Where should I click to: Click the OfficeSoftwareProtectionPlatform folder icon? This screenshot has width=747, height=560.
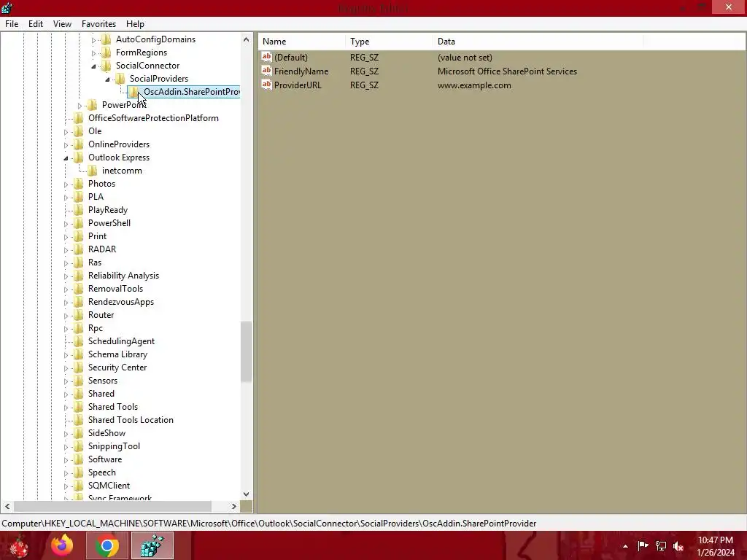click(79, 118)
